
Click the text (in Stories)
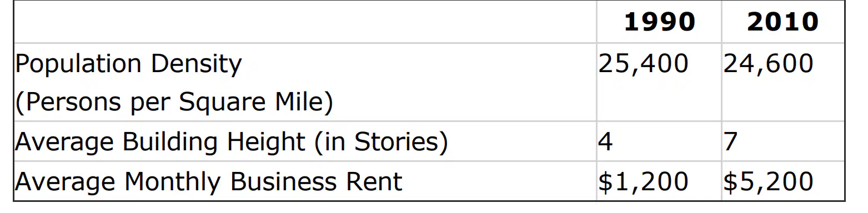381,143
